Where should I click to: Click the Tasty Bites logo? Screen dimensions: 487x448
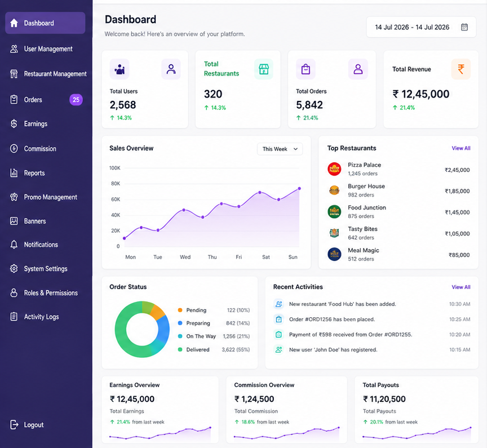pyautogui.click(x=334, y=233)
